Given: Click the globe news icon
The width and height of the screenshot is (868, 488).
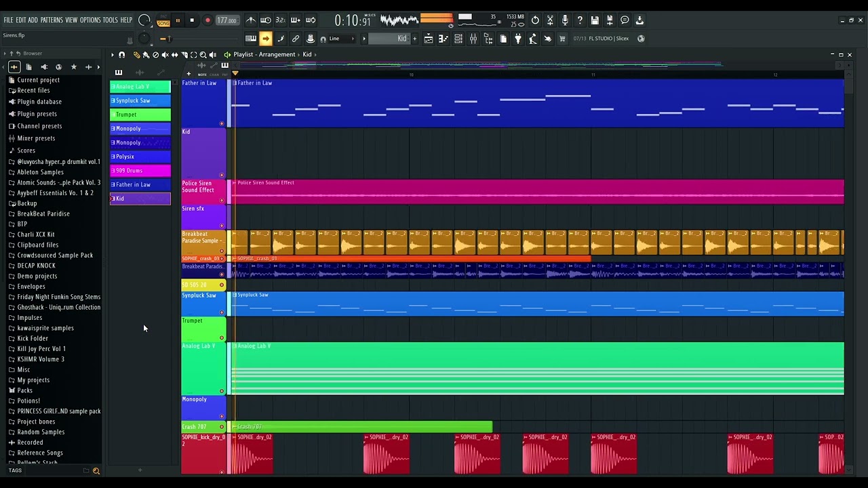Looking at the screenshot, I should pos(641,39).
